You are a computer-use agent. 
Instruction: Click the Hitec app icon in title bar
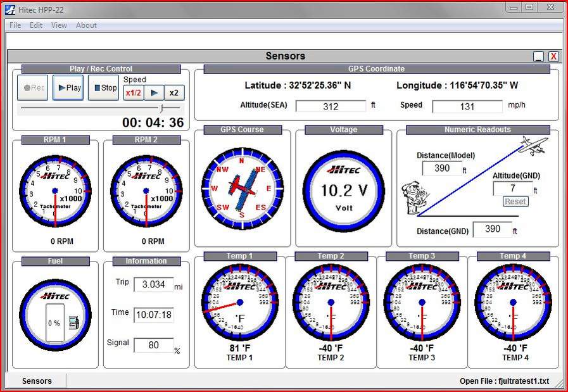pyautogui.click(x=11, y=9)
